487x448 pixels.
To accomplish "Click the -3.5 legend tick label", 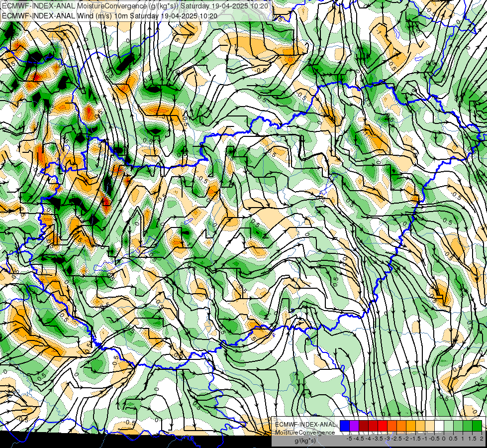I will point(378,439).
